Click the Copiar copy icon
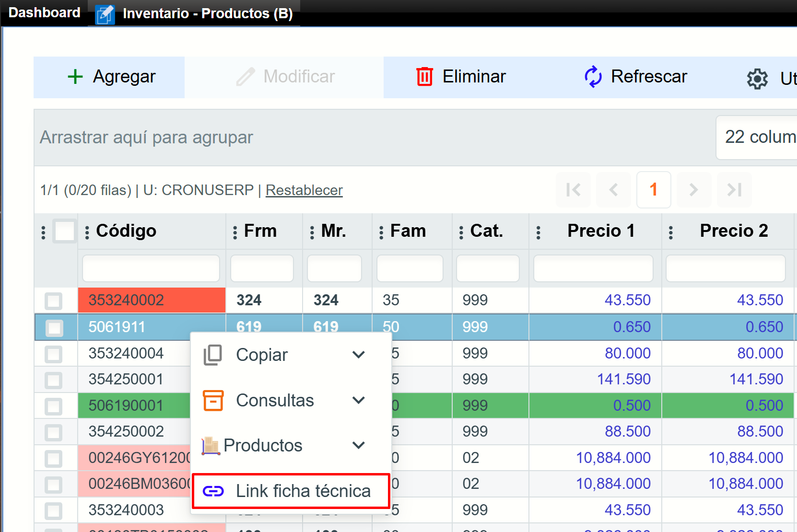The image size is (797, 532). [x=213, y=355]
